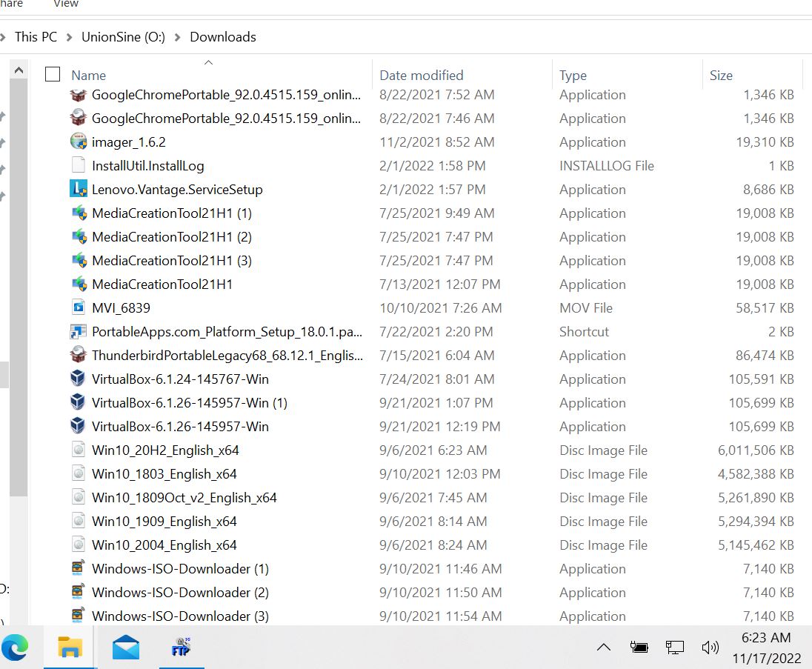
Task: Click the VirtualBox-6.1.26-145957-Win (1) icon
Action: [79, 402]
